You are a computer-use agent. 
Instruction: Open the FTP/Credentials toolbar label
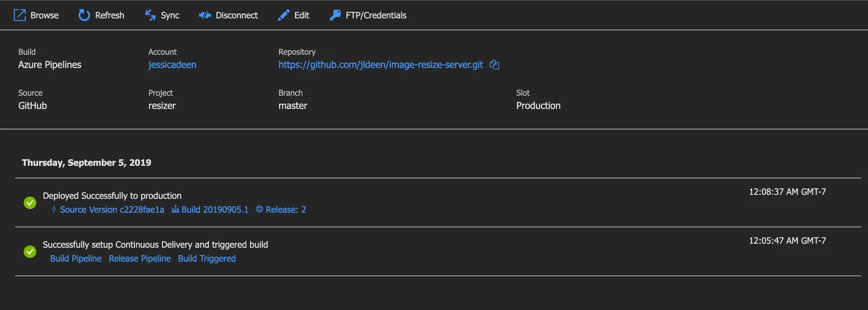(376, 15)
